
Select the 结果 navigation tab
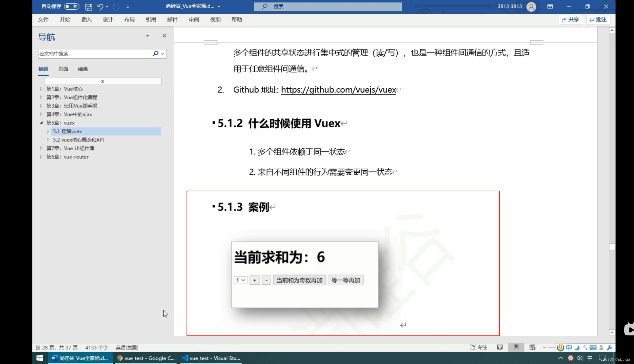click(x=83, y=69)
